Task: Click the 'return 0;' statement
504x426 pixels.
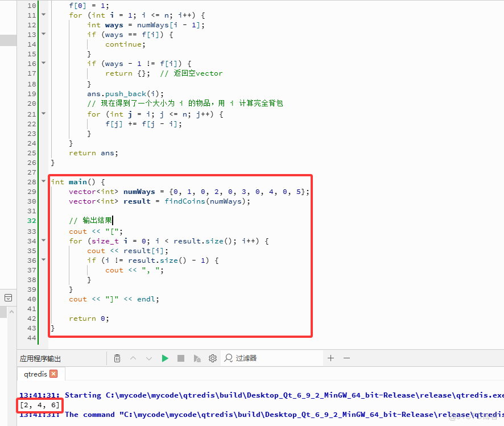Action: [89, 319]
